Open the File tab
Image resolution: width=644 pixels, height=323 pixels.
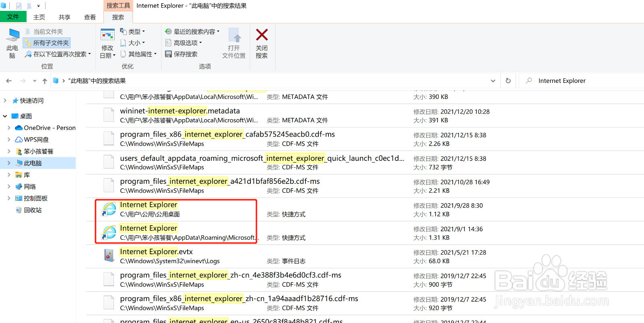[13, 17]
